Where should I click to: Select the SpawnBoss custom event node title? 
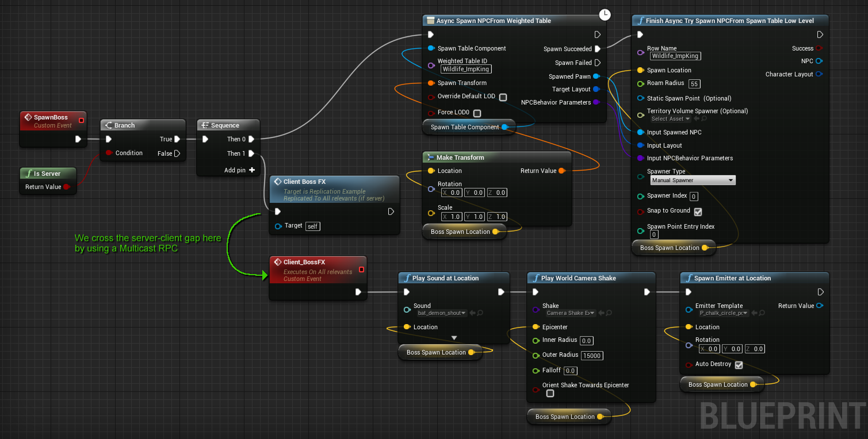pos(51,117)
